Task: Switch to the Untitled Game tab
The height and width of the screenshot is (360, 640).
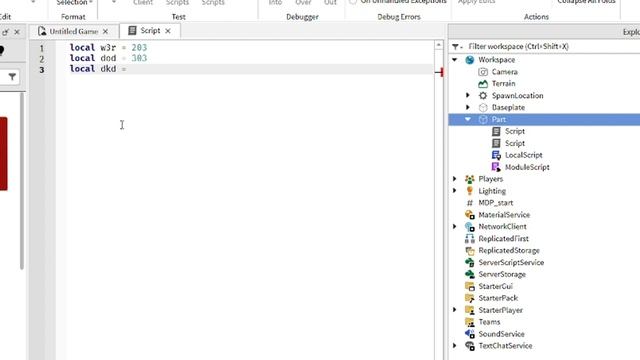Action: tap(73, 31)
